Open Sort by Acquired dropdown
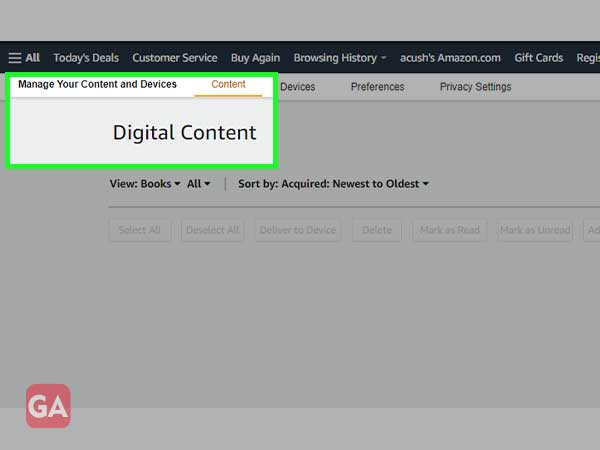The image size is (600, 450). pos(333,184)
